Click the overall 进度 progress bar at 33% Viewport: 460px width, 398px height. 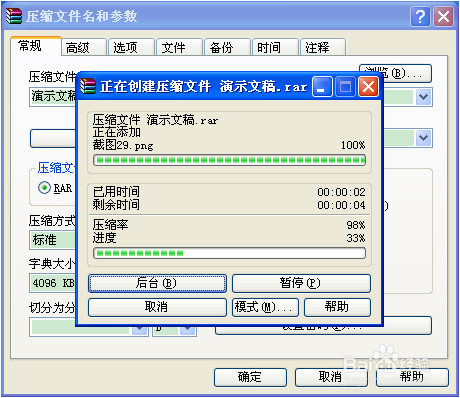(229, 253)
